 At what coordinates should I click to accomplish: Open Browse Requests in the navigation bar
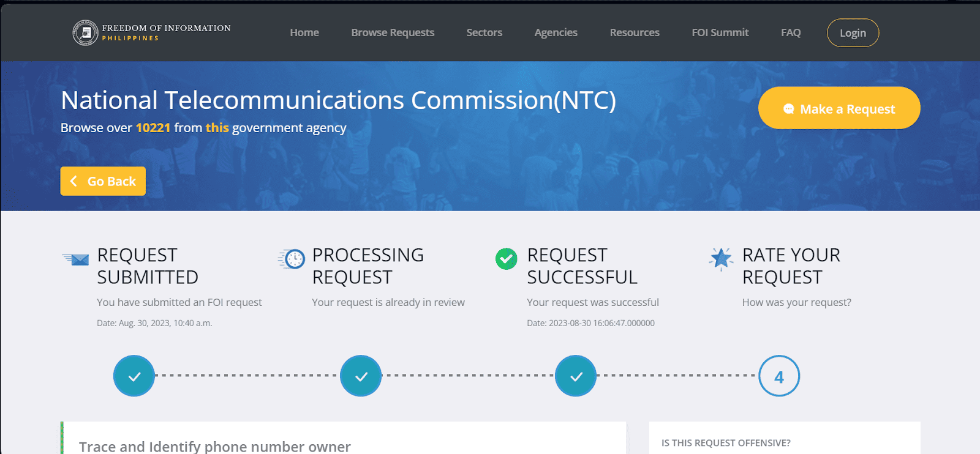393,32
